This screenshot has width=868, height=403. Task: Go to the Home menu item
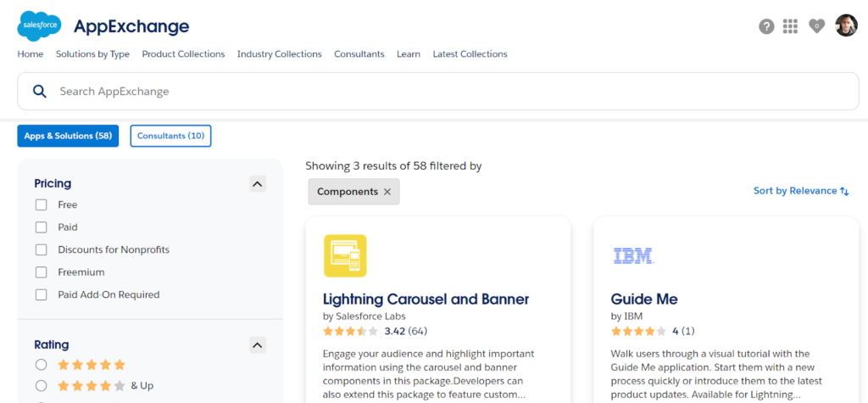click(x=31, y=54)
